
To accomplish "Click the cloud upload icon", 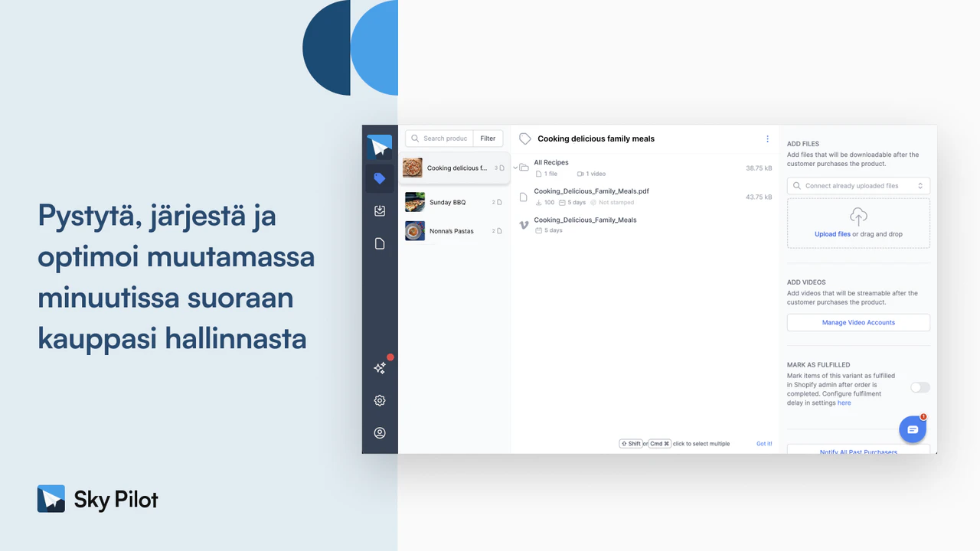I will [858, 216].
